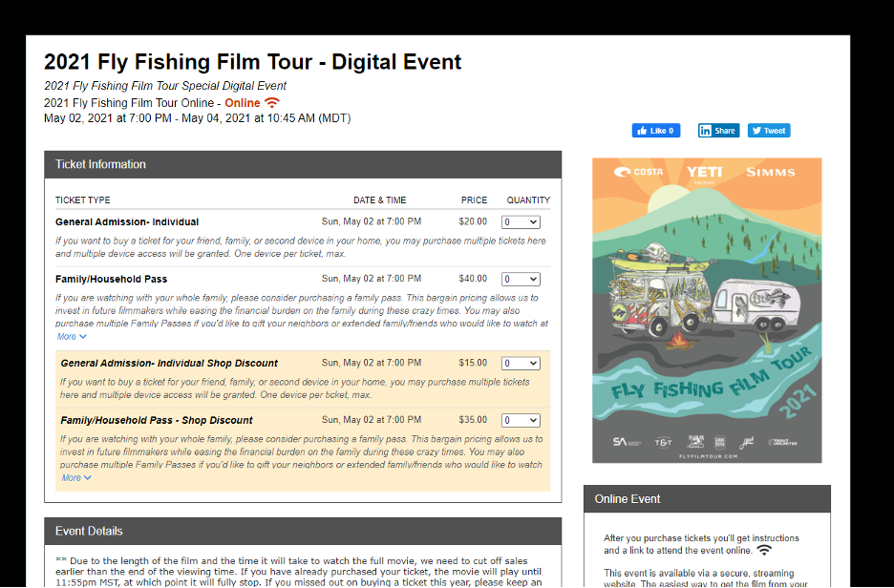The width and height of the screenshot is (894, 588).
Task: Click the Fly Fishing Film Tour poster
Action: point(707,310)
